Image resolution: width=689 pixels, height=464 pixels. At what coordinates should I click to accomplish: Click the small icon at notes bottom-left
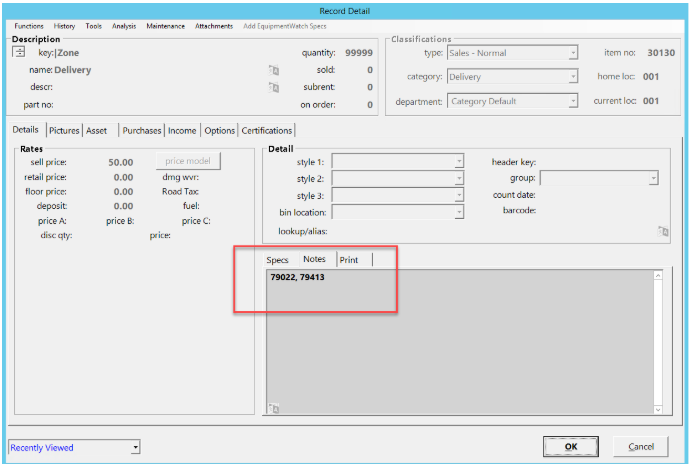[x=273, y=408]
